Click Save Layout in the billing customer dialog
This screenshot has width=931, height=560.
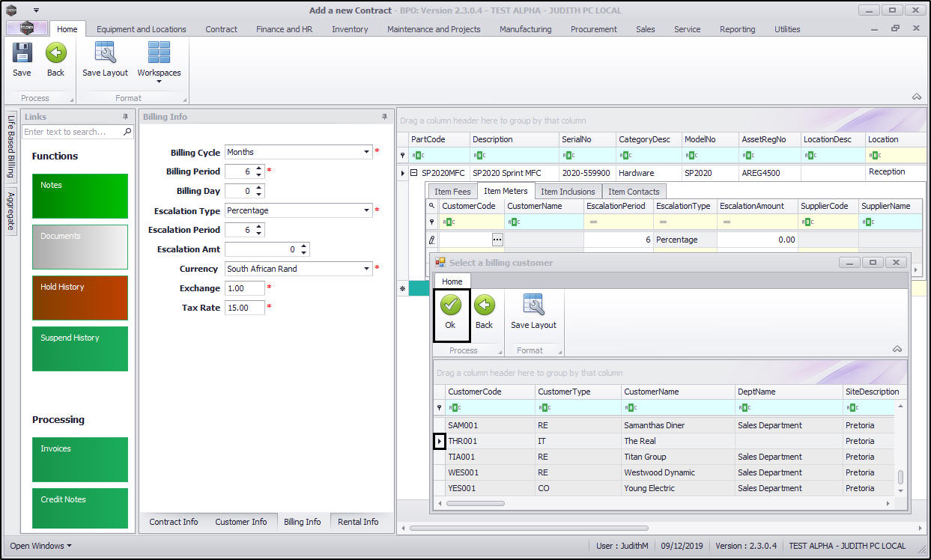[x=533, y=305]
